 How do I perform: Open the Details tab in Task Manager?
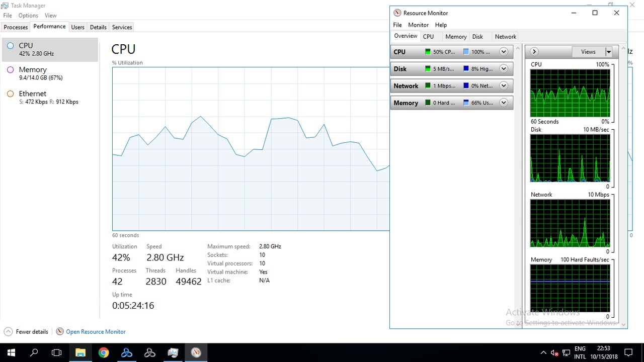coord(98,27)
